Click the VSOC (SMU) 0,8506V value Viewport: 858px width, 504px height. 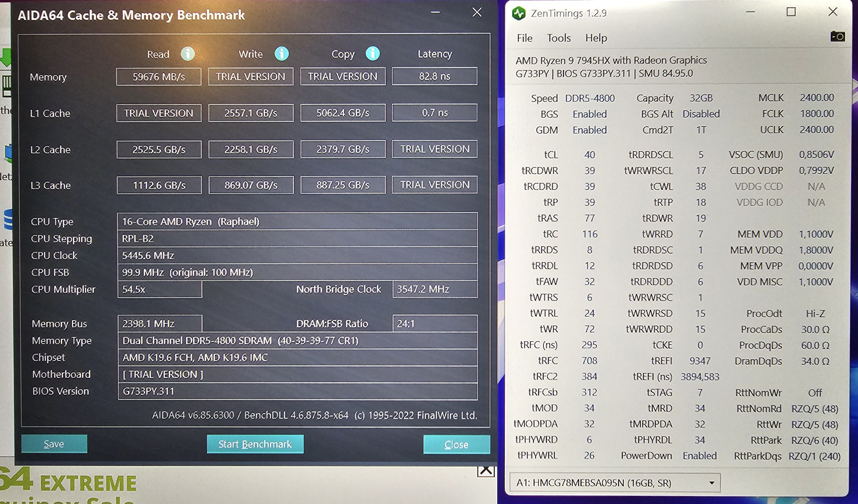coord(816,154)
